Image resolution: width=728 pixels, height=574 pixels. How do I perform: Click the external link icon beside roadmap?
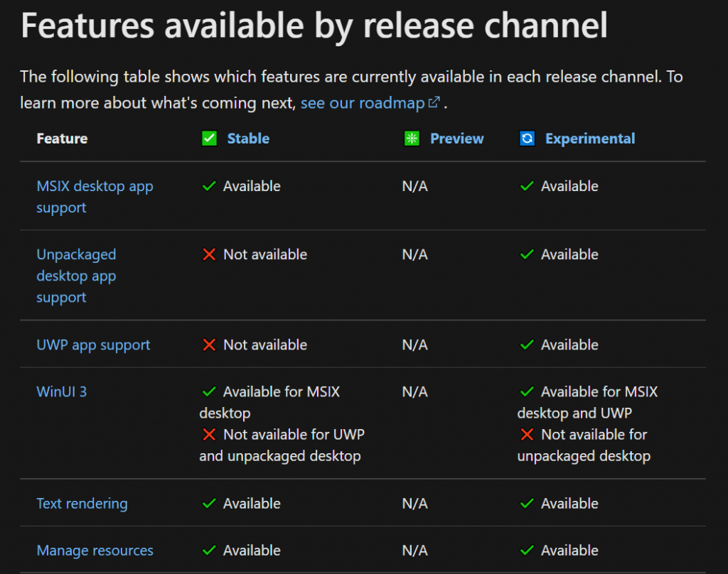434,103
